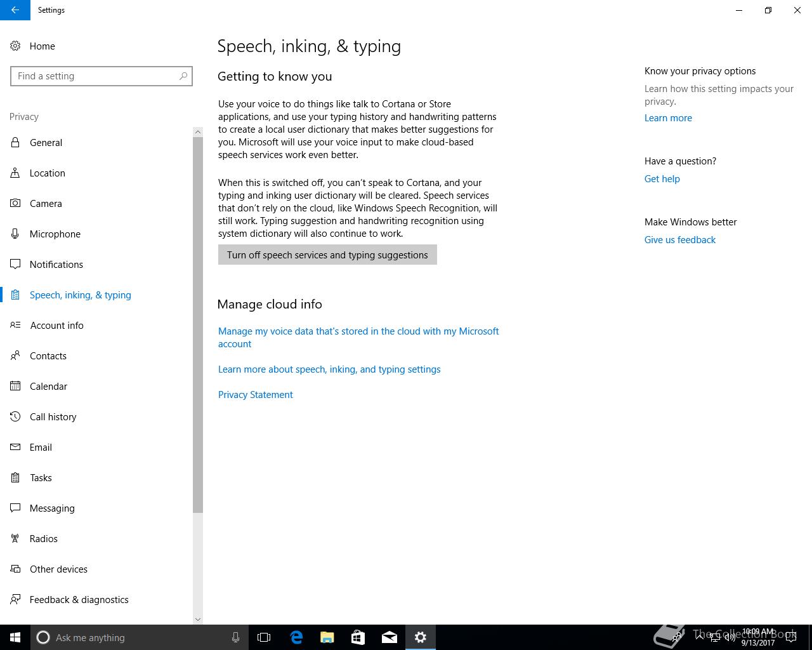Click the back arrow in title bar
This screenshot has height=650, width=812.
click(15, 10)
